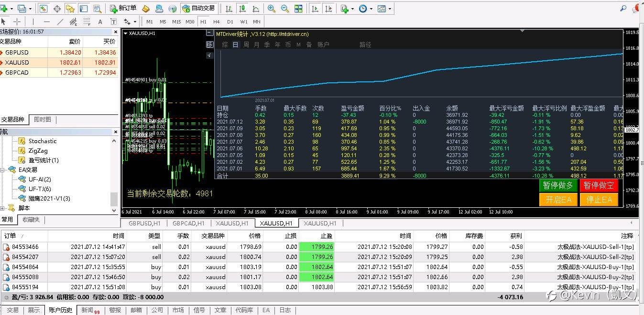This screenshot has width=644, height=315.
Task: Toggle the Data Window crosshair icon
Action: tap(57, 9)
